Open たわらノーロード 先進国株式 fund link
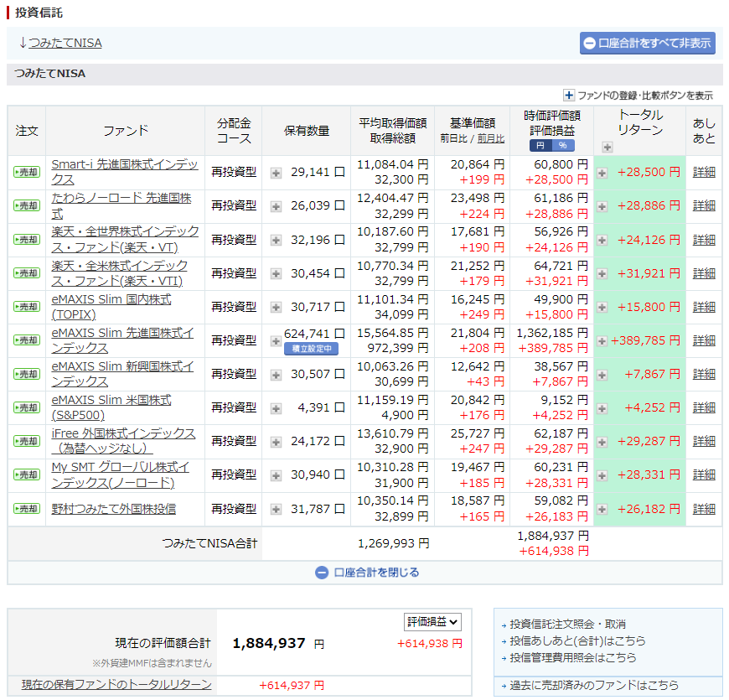 click(x=121, y=205)
